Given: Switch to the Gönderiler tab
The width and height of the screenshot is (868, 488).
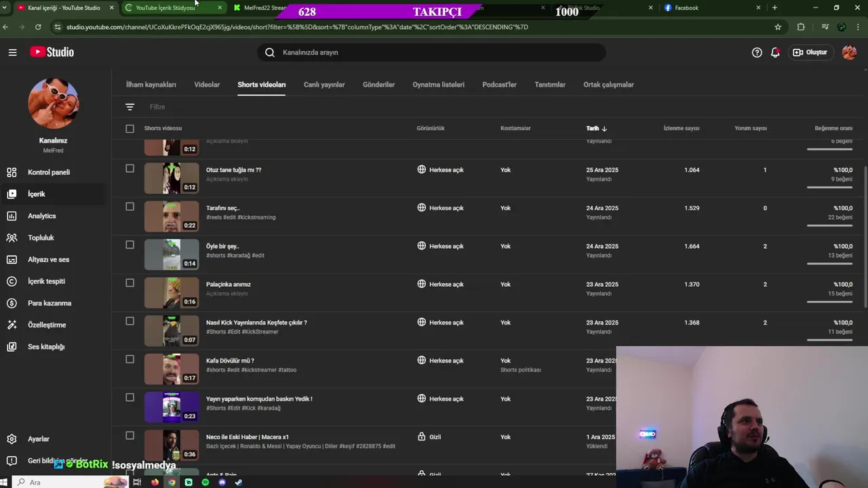Looking at the screenshot, I should click(x=378, y=85).
